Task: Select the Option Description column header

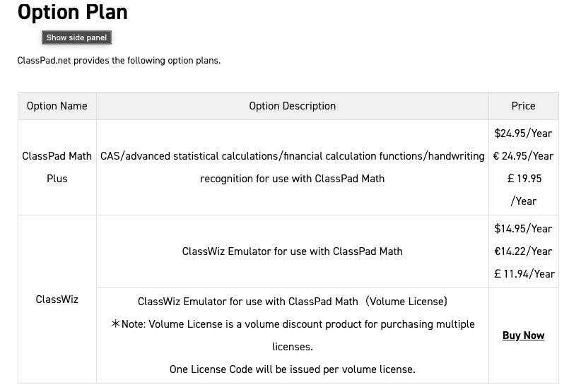Action: [x=292, y=106]
